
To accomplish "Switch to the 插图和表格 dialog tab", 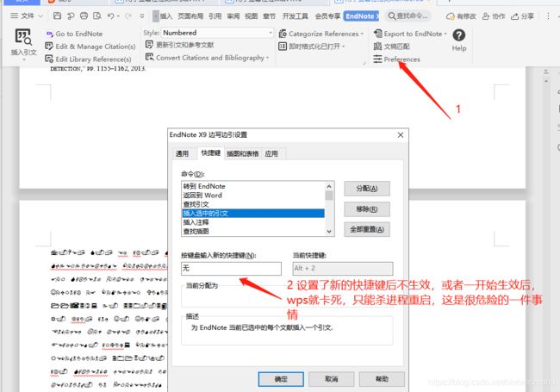I will 242,153.
